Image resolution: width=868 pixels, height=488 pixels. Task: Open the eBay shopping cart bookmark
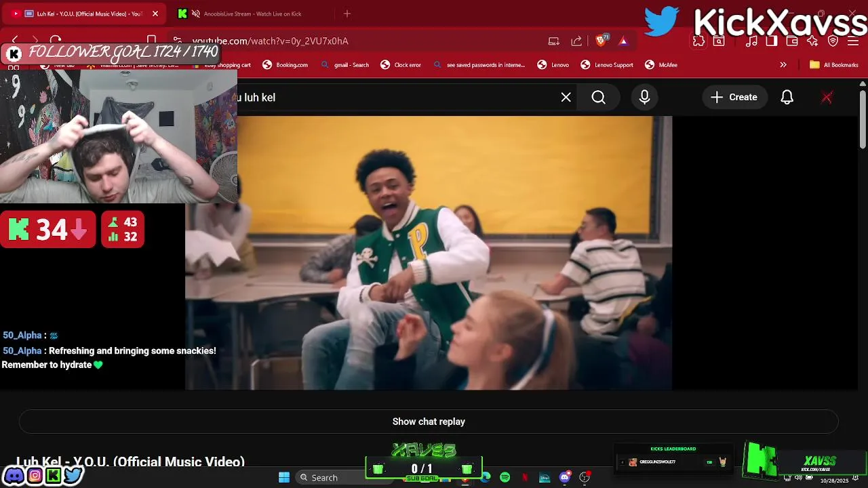tap(222, 65)
